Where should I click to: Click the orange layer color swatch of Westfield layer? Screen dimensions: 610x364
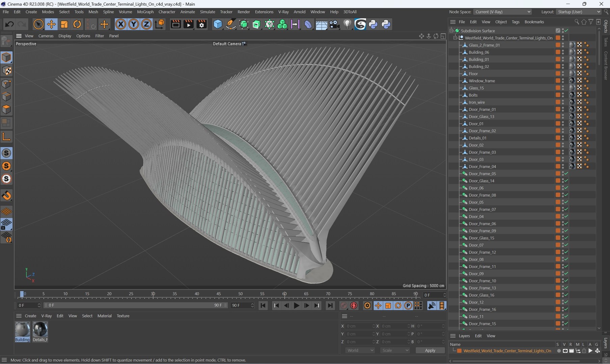(459, 351)
